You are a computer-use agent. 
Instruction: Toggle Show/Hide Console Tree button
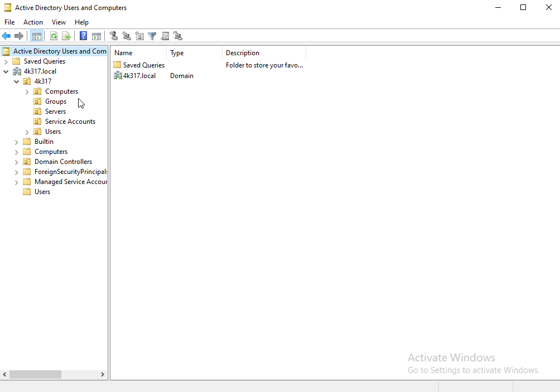pyautogui.click(x=37, y=36)
